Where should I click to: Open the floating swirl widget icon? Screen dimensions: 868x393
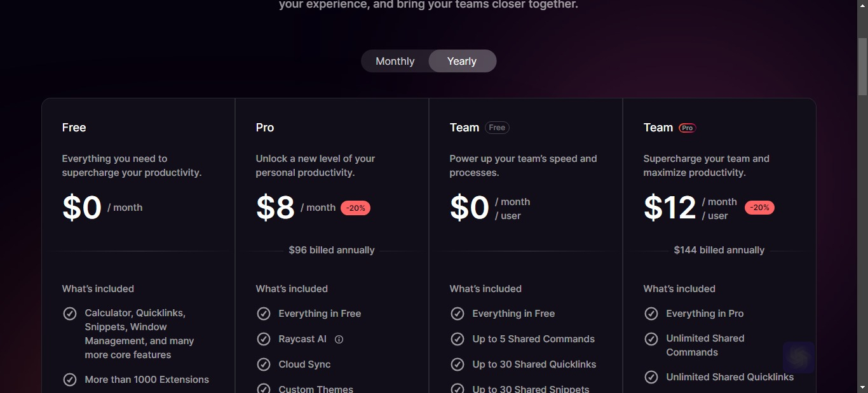point(799,357)
